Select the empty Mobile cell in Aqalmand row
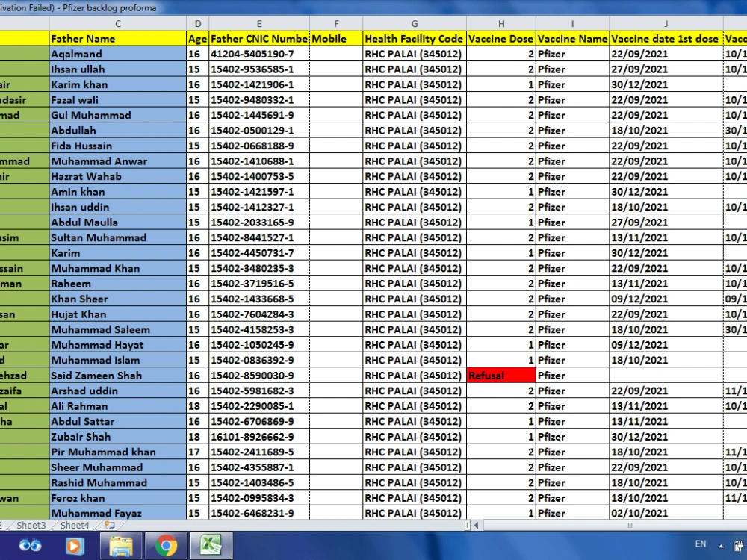The width and height of the screenshot is (747, 560). 336,54
